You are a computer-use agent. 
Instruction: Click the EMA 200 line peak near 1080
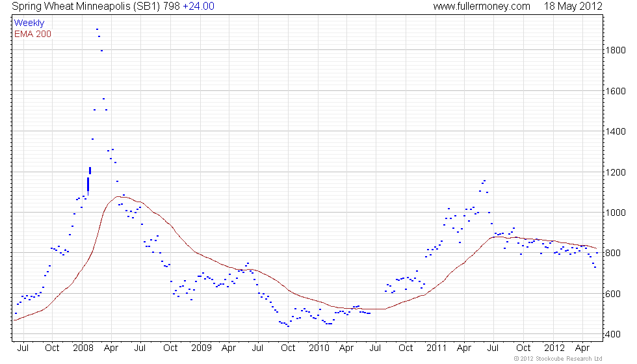coord(118,196)
